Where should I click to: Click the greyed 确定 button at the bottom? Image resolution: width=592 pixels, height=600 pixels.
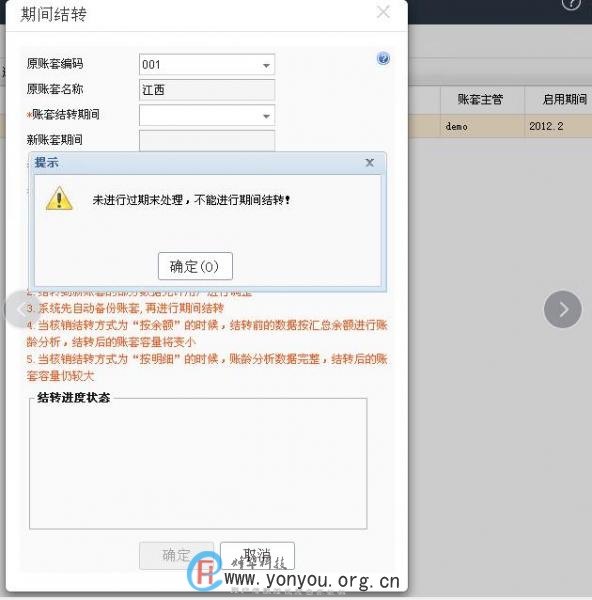[176, 555]
